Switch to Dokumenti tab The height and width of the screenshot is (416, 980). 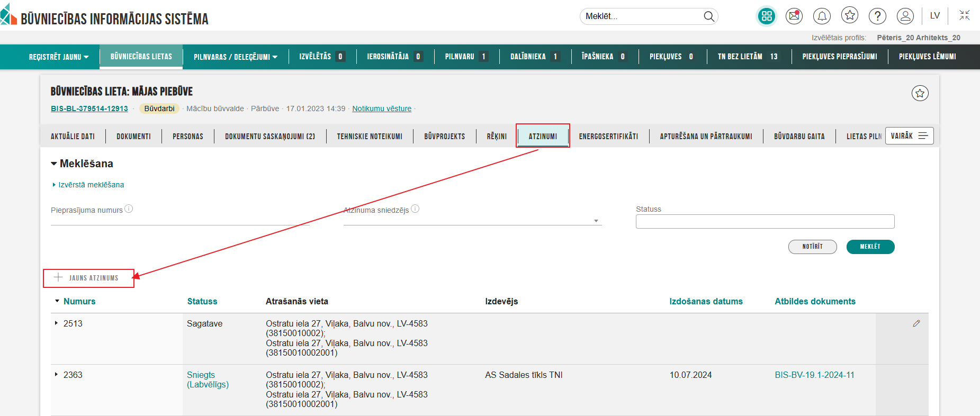pos(133,137)
